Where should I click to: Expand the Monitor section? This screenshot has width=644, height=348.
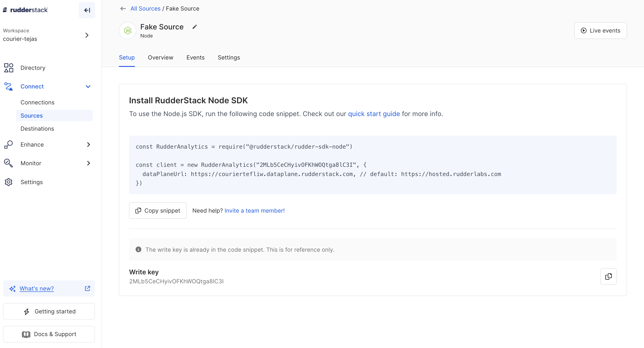tap(89, 163)
